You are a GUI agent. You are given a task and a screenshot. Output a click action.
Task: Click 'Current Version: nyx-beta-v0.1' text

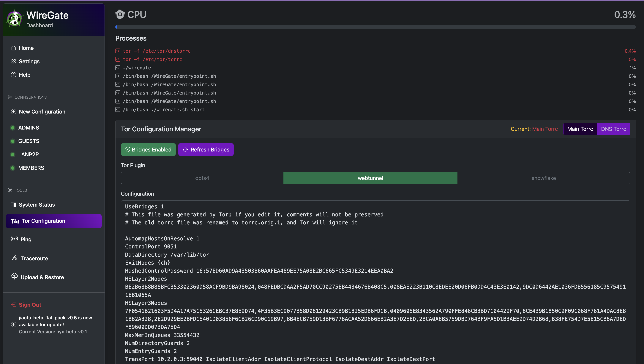53,332
